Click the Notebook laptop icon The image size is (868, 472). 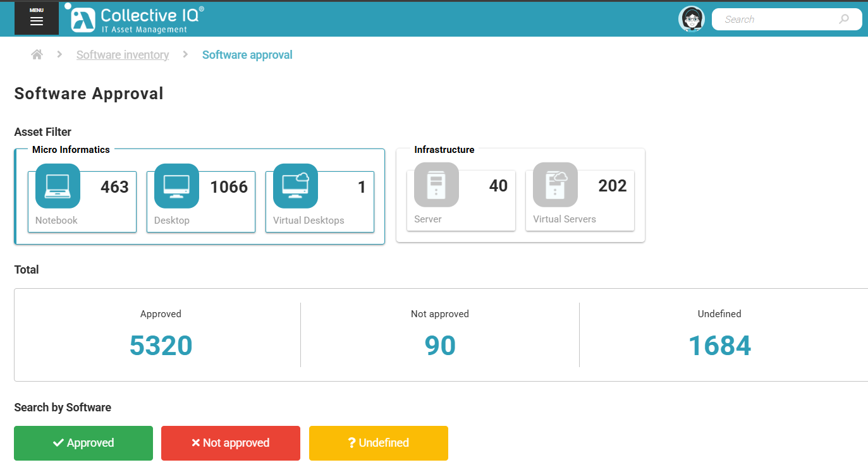tap(58, 186)
